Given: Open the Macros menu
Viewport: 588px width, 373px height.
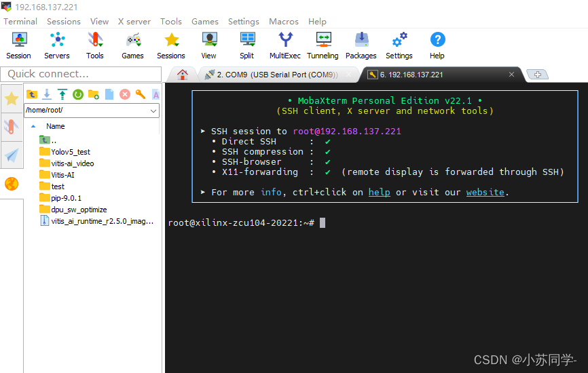Looking at the screenshot, I should coord(284,21).
